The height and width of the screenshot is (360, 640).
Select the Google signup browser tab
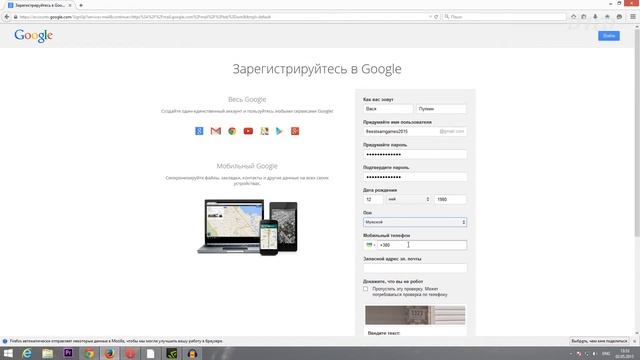(x=39, y=5)
